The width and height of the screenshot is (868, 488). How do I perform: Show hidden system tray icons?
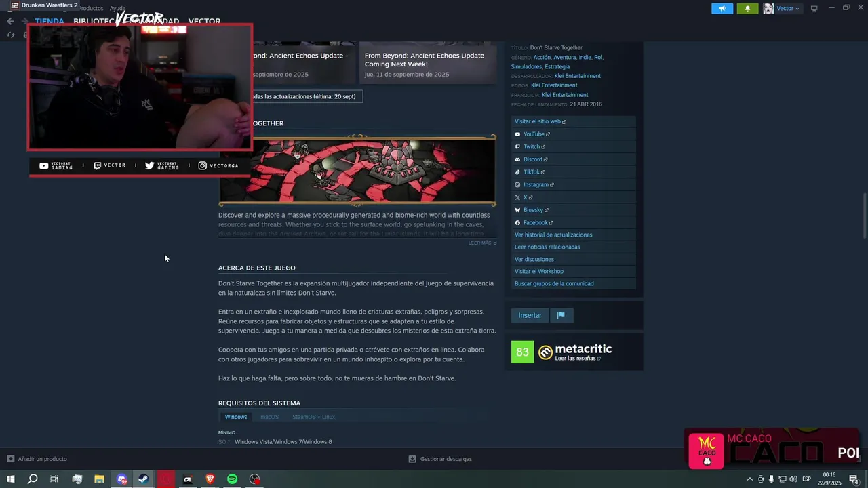coord(749,479)
